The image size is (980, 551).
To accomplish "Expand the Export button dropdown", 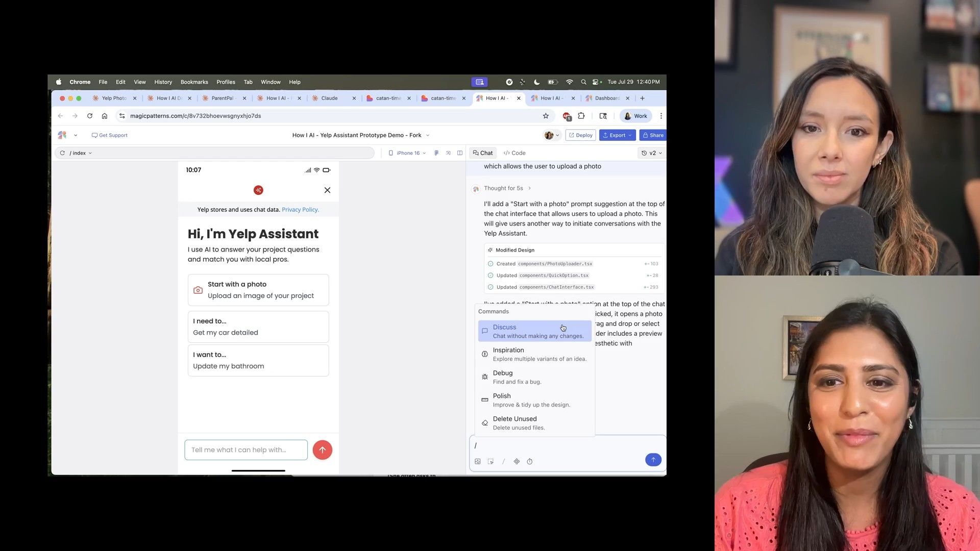I will click(630, 135).
